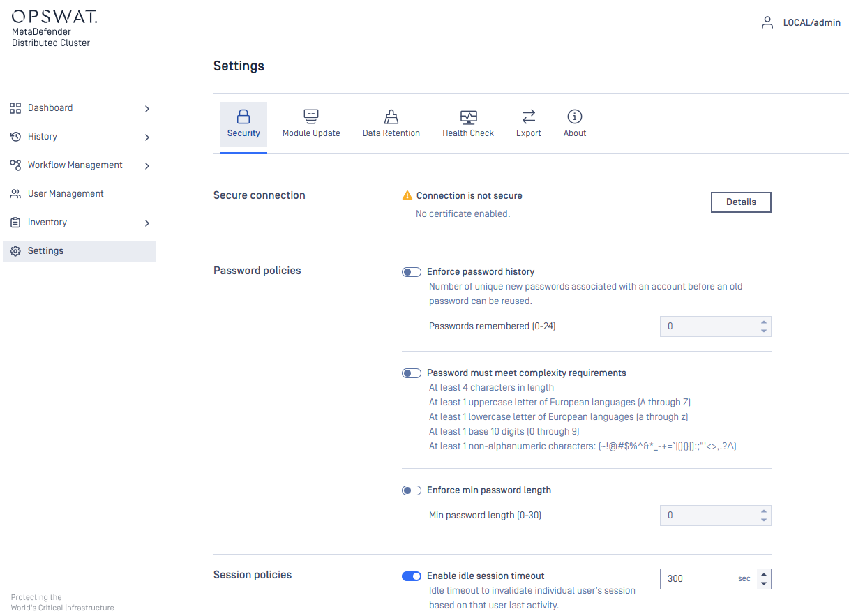Screen dimensions: 849x616
Task: Open the Health Check monitor icon
Action: pyautogui.click(x=468, y=117)
